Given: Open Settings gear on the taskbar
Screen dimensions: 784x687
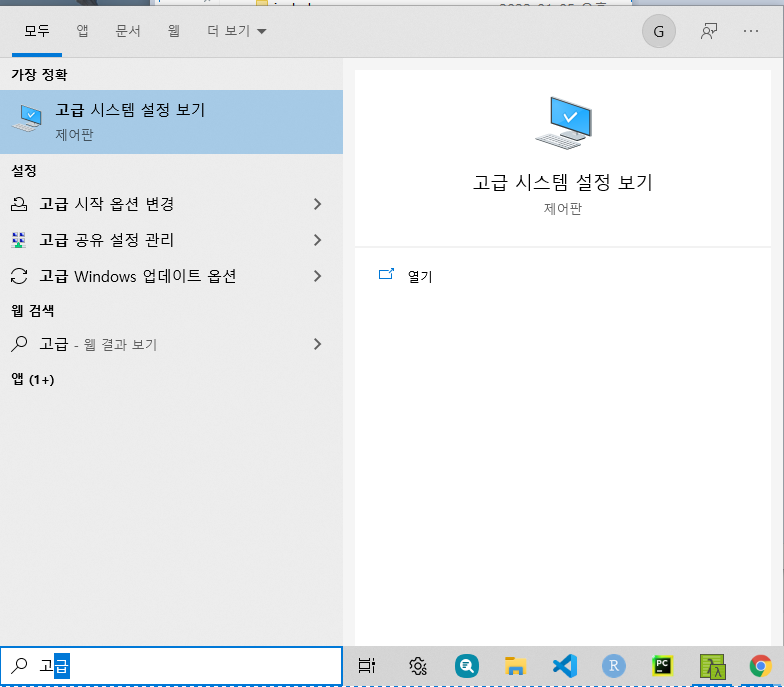Looking at the screenshot, I should 418,666.
